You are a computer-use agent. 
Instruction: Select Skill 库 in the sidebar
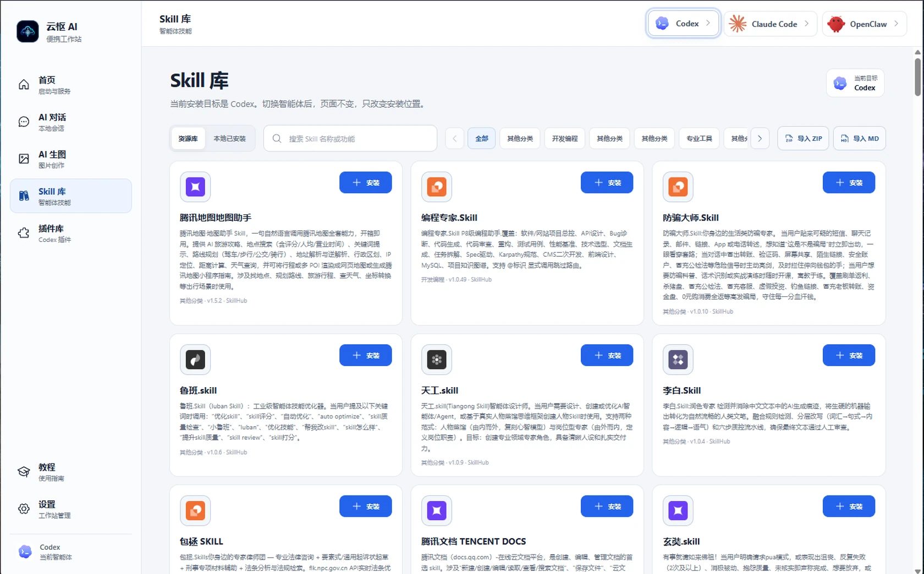coord(71,196)
